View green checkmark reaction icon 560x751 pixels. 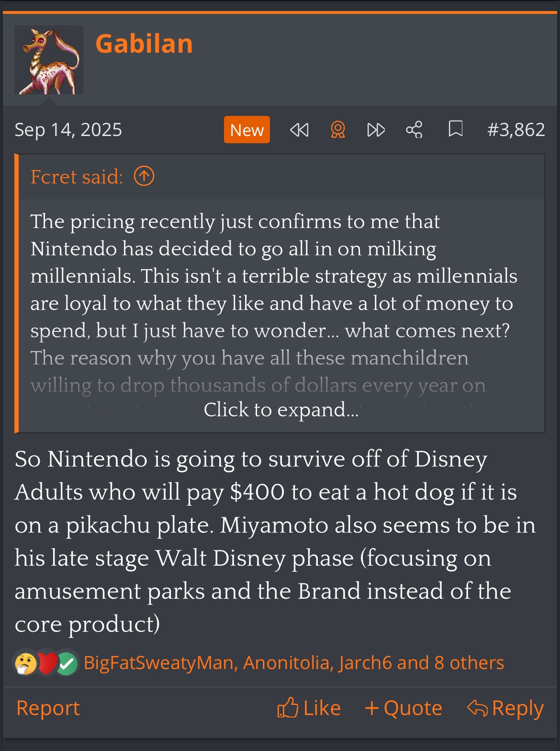(67, 664)
